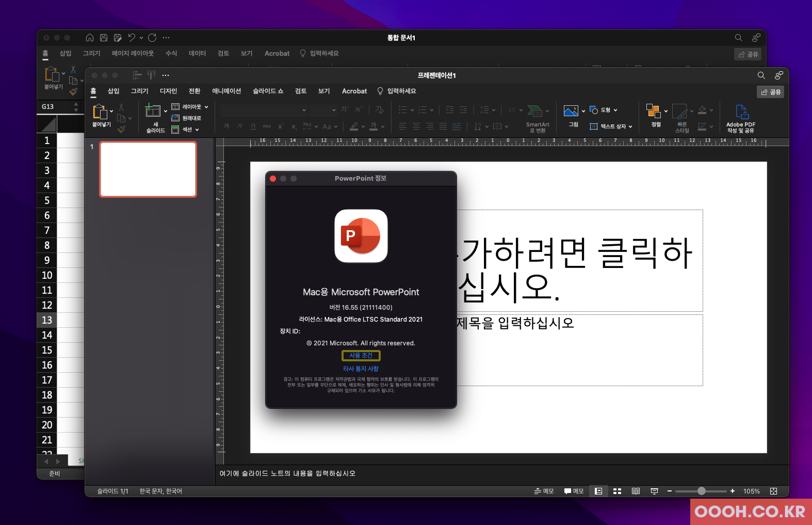
Task: Click the Format Painter brush in PowerPoint
Action: pos(121,129)
